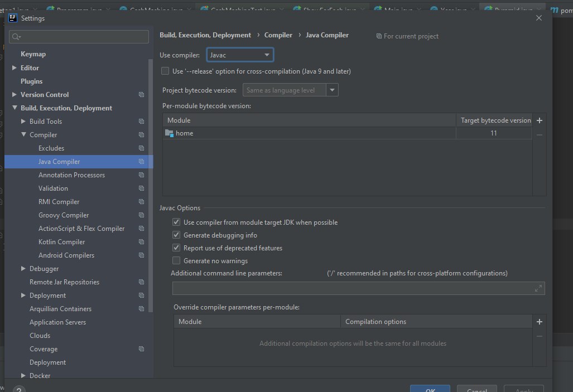Uncheck Generate debugging info
Image resolution: width=573 pixels, height=392 pixels.
coord(176,235)
